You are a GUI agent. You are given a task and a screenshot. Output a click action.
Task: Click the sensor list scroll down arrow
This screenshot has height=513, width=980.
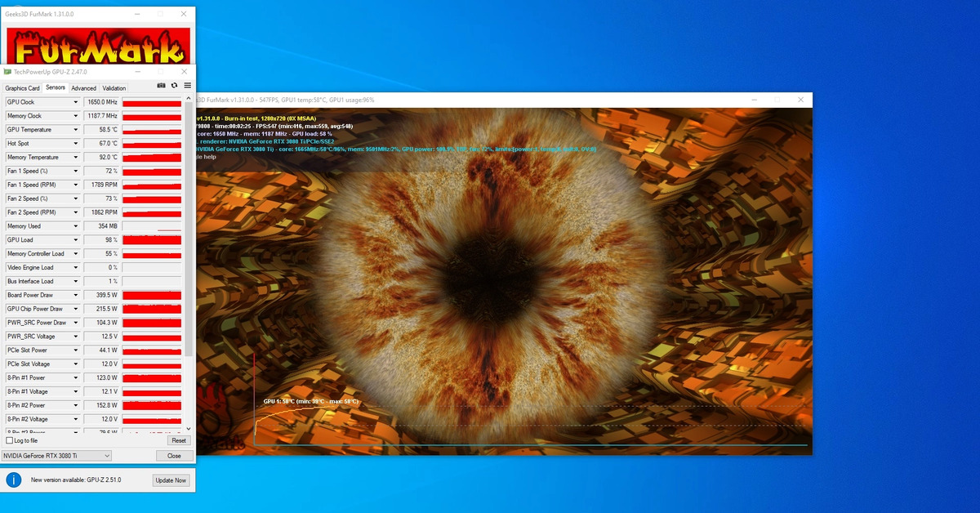[x=189, y=428]
